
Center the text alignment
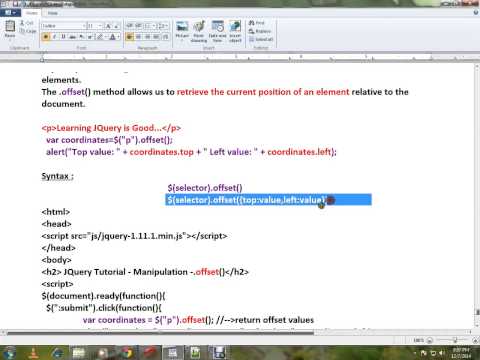138,37
